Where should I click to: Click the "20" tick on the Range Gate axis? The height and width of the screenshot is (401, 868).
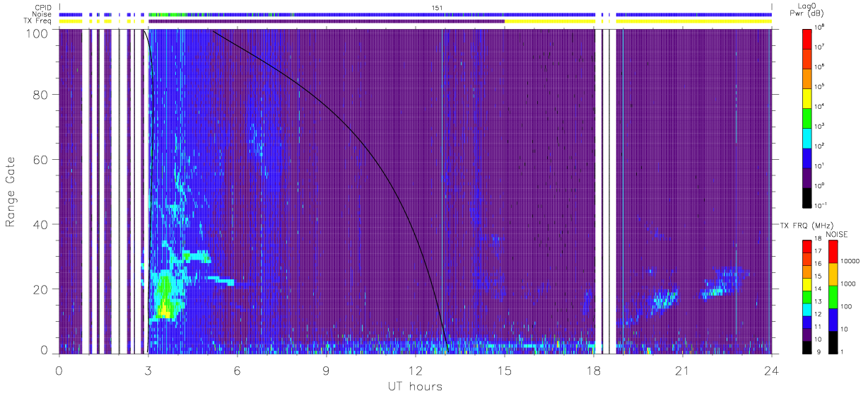tap(40, 289)
